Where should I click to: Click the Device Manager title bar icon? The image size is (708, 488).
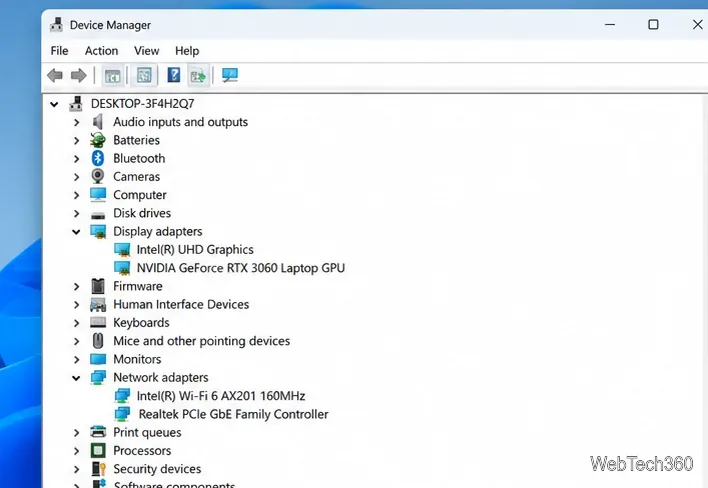point(56,25)
